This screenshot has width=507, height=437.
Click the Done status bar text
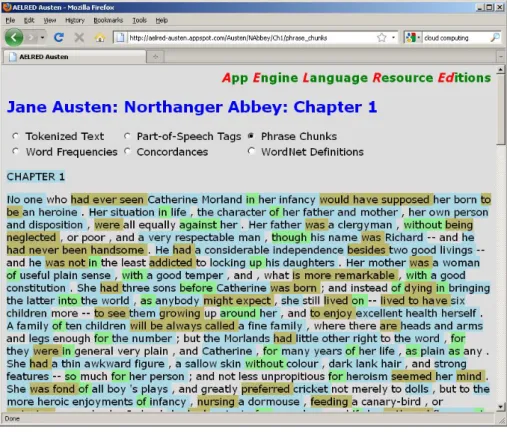pyautogui.click(x=12, y=419)
